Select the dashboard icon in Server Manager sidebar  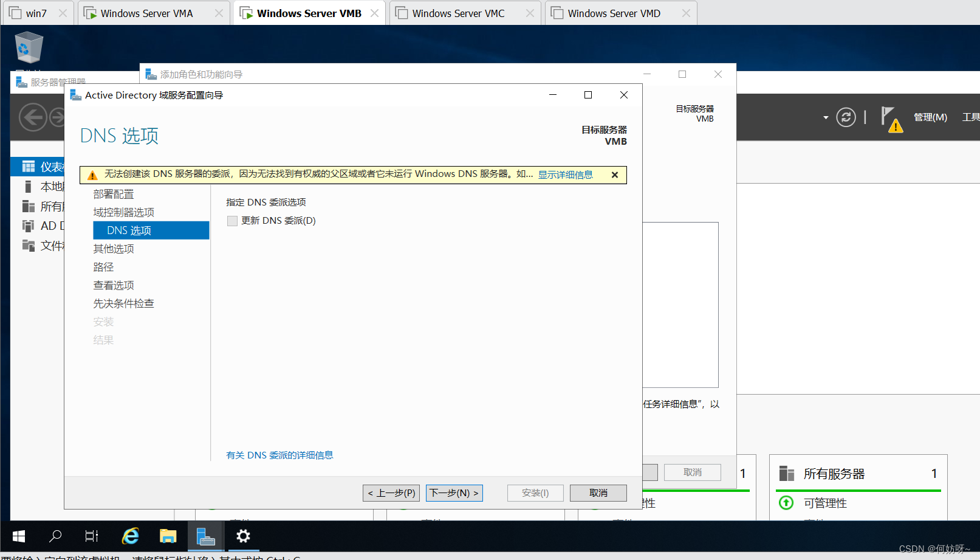click(x=29, y=167)
